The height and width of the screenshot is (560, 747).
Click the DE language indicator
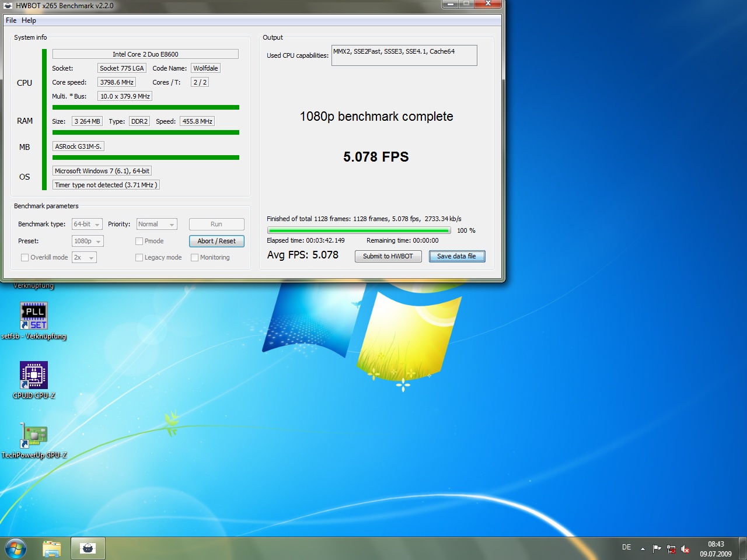(x=626, y=547)
